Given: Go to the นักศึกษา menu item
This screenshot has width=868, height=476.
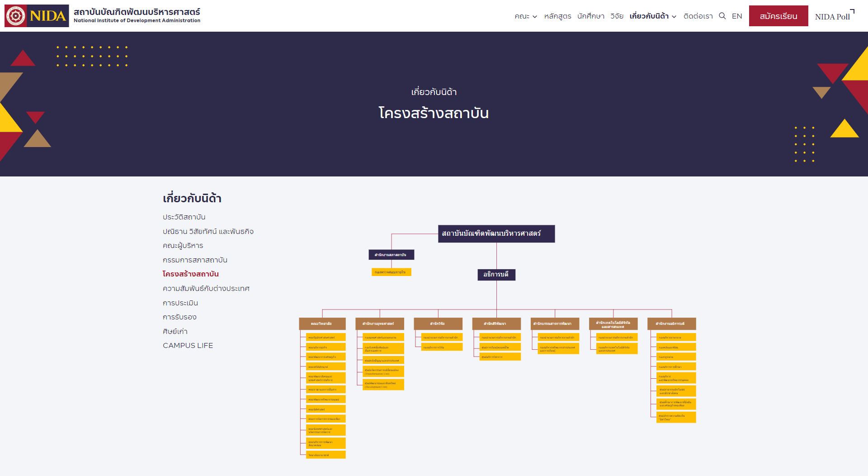Looking at the screenshot, I should (590, 16).
